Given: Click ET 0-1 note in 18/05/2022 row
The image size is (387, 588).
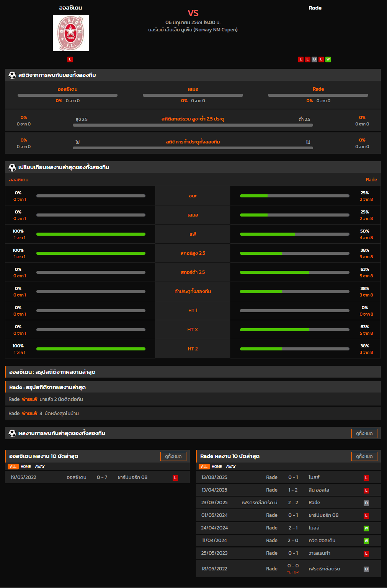Looking at the screenshot, I should [293, 572].
